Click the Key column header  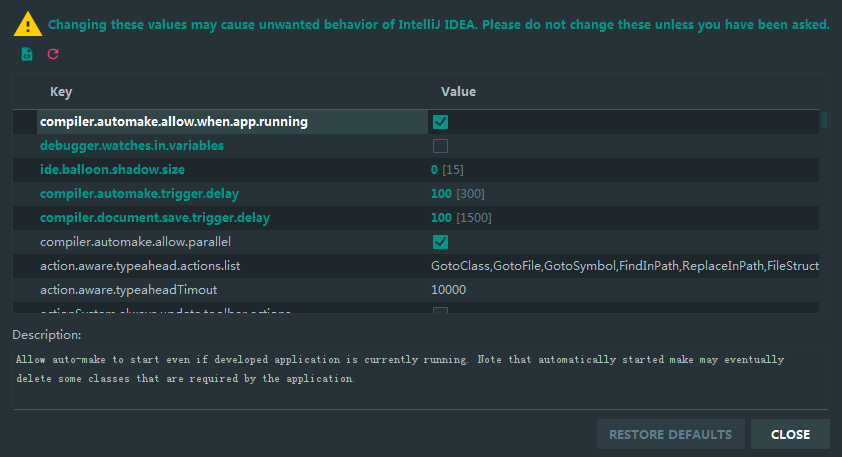pos(61,92)
